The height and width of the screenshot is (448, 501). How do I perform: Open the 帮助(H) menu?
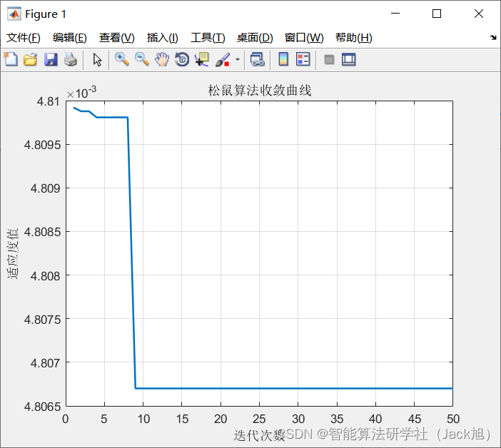click(x=354, y=38)
